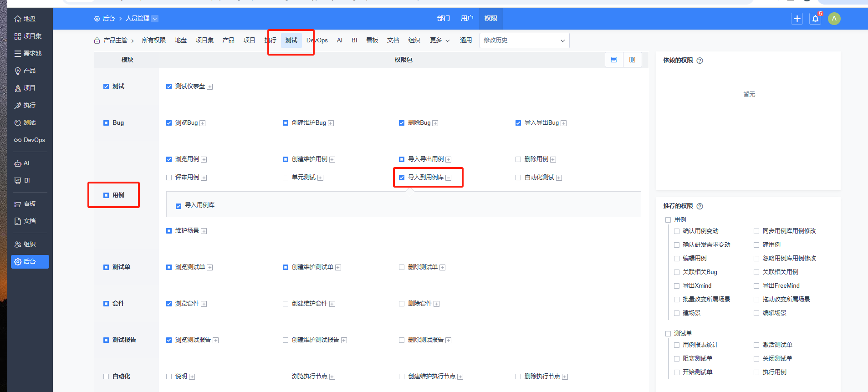Open 看板 in the left sidebar

pos(26,204)
